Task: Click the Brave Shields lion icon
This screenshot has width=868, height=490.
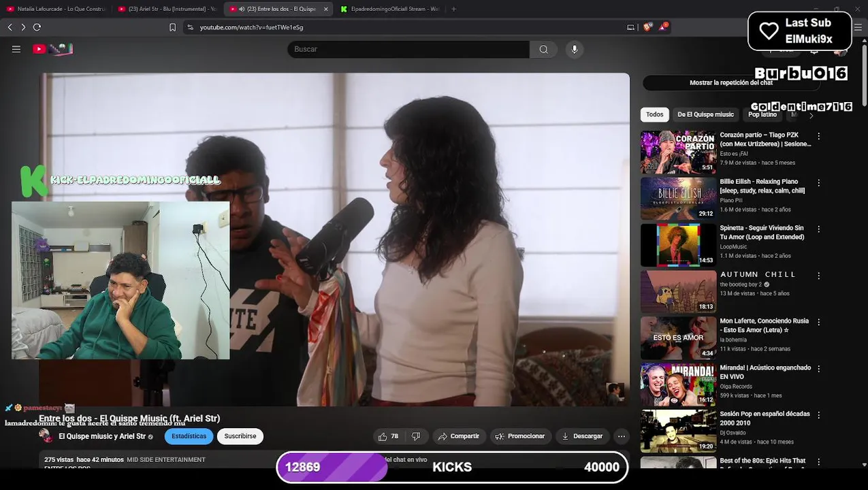Action: click(647, 27)
